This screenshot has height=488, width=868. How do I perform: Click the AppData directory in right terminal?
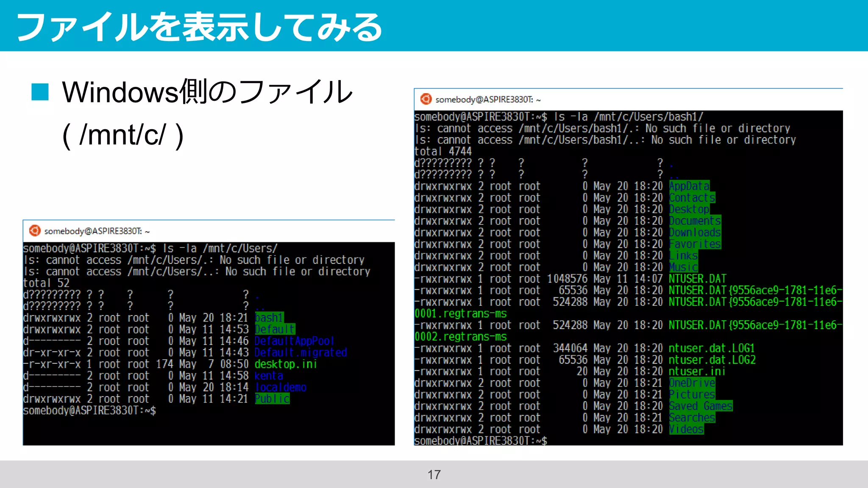click(689, 186)
